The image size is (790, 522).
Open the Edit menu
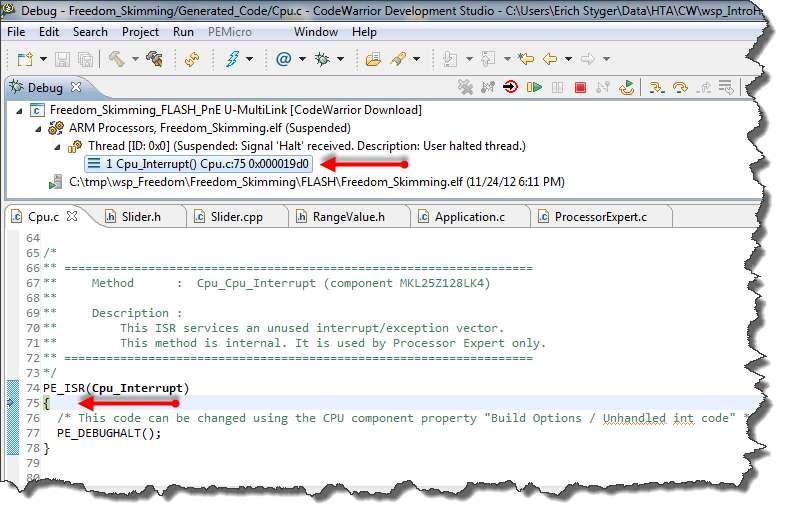[49, 32]
